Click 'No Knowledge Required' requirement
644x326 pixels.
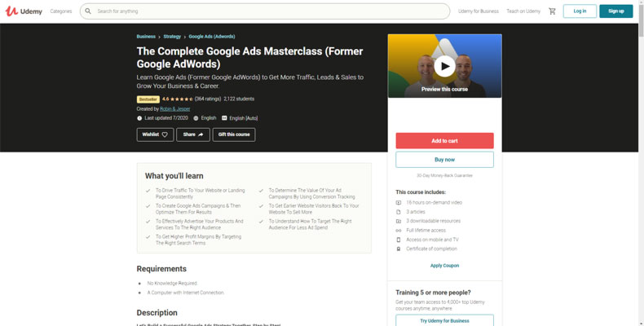pyautogui.click(x=173, y=284)
